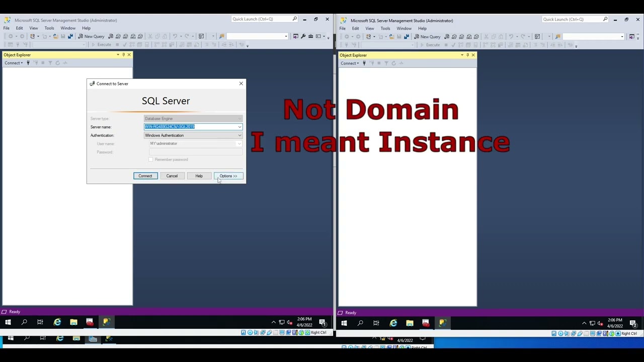Open the Window menu in right SSMS

click(404, 28)
